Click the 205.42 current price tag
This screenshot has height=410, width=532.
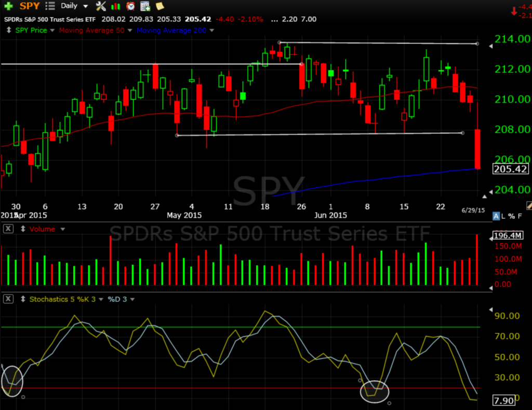(x=510, y=169)
